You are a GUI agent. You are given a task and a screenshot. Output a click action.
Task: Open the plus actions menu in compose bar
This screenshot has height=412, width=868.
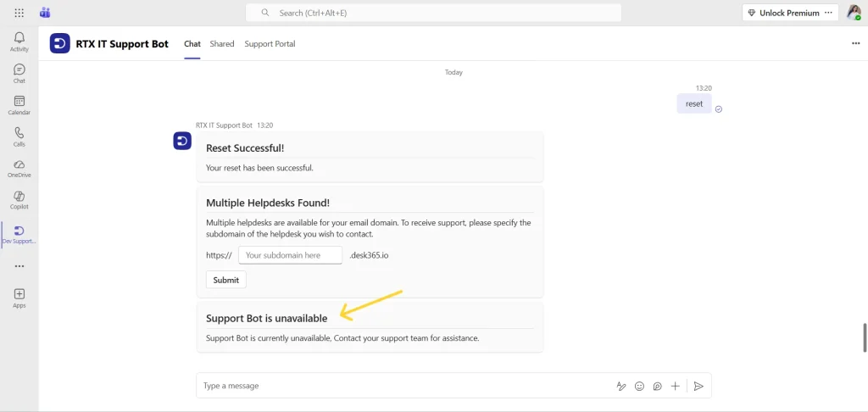coord(675,386)
